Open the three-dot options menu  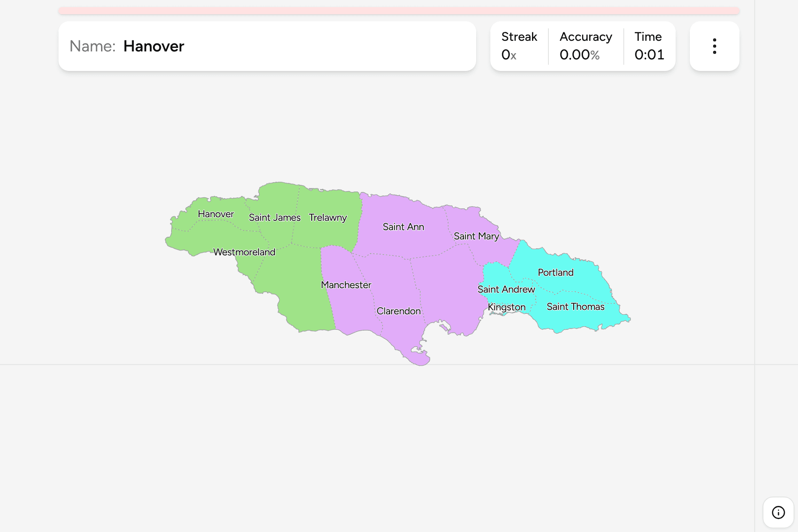click(714, 46)
